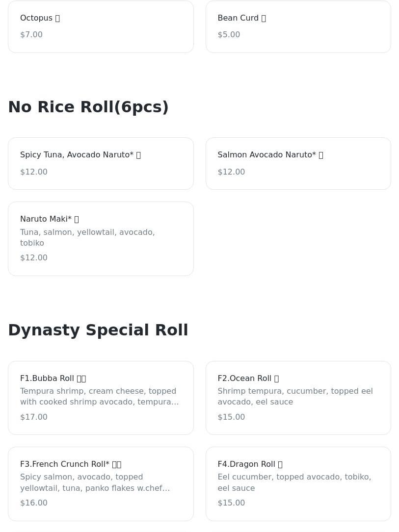Select the Salmon Avocado Naruto $12.00 price
This screenshot has width=399, height=532.
click(231, 172)
